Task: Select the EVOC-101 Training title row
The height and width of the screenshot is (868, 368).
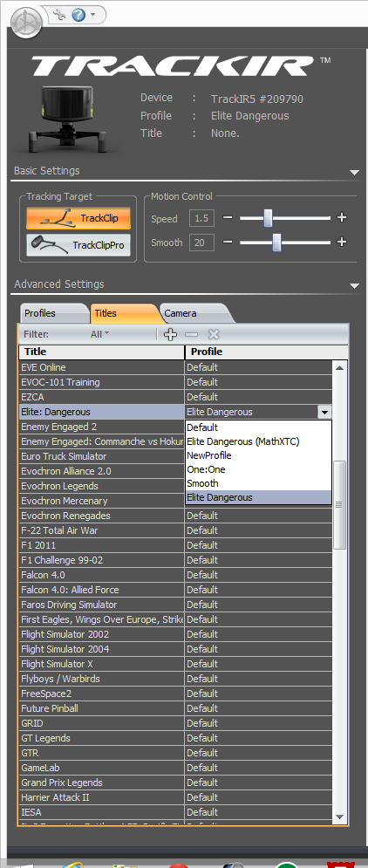Action: tap(101, 382)
